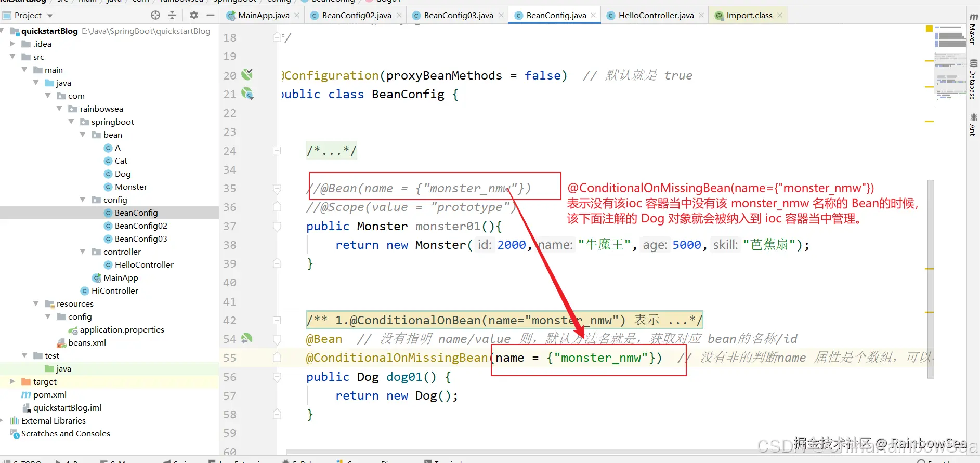Screen dimensions: 980x463
Task: Click the "dog01" method name in code
Action: coord(404,377)
